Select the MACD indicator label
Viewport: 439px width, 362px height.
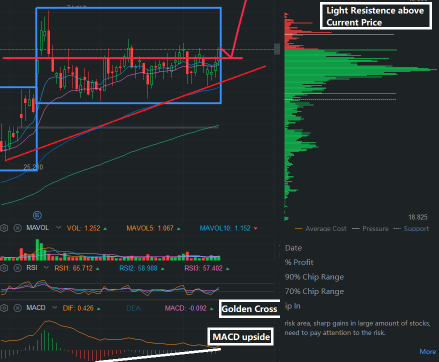tap(36, 308)
